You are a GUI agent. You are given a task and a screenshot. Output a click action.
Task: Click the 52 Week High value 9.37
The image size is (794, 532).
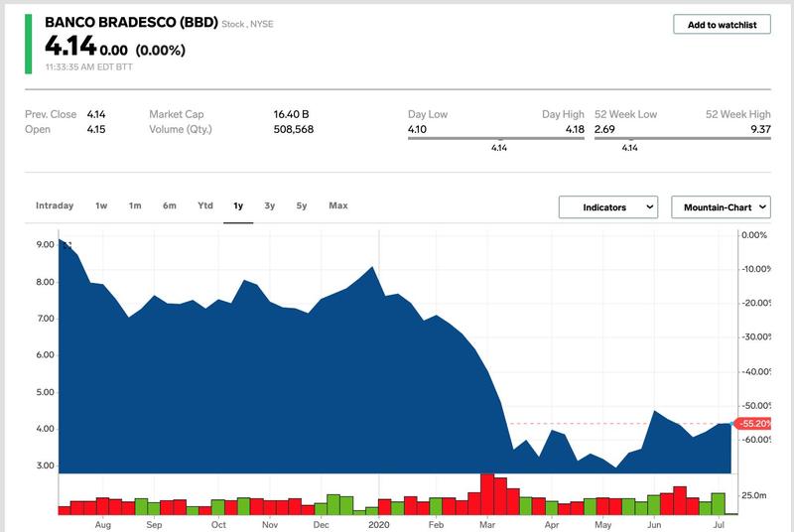760,130
